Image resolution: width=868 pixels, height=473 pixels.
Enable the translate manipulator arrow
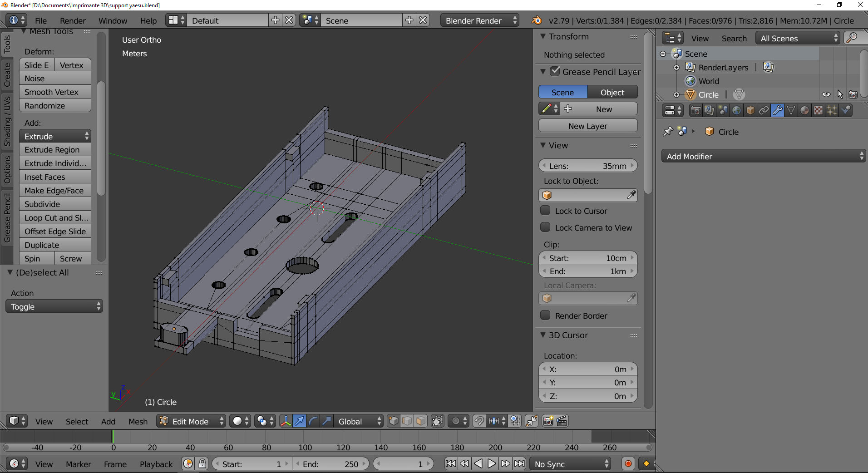299,421
